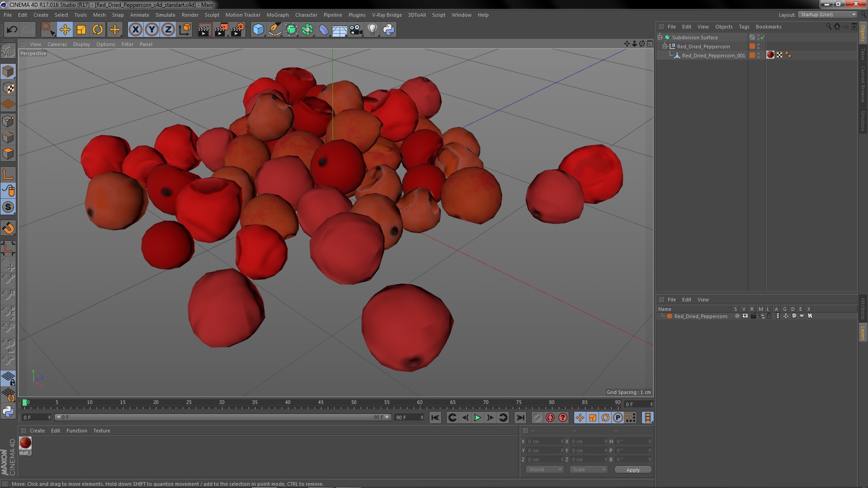The width and height of the screenshot is (868, 488).
Task: Open the World coordinate system dropdown
Action: coord(544,469)
